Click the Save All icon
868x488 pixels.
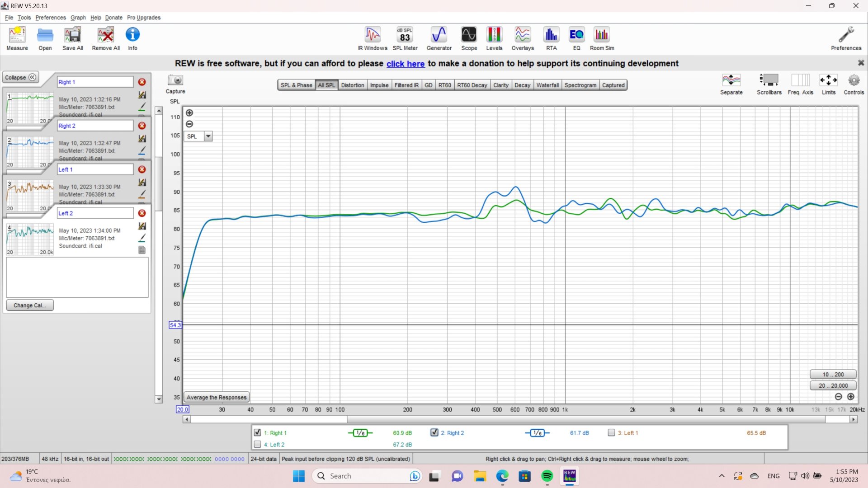73,38
